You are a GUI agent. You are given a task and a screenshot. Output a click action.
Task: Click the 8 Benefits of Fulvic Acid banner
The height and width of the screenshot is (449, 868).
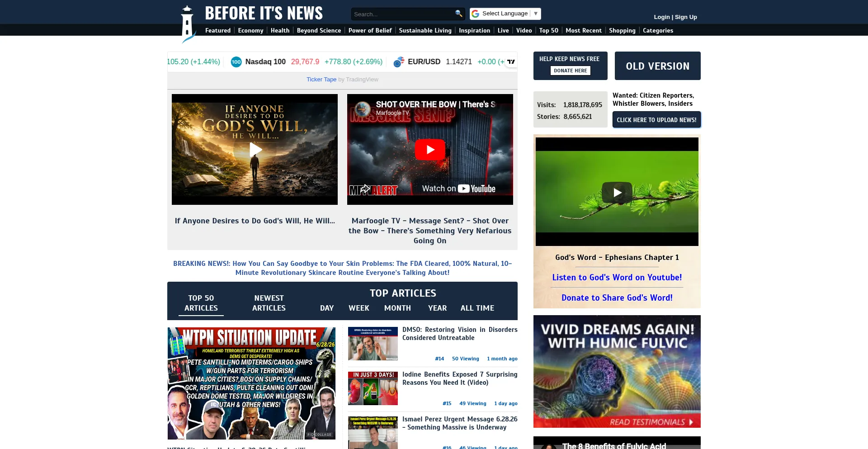[617, 443]
